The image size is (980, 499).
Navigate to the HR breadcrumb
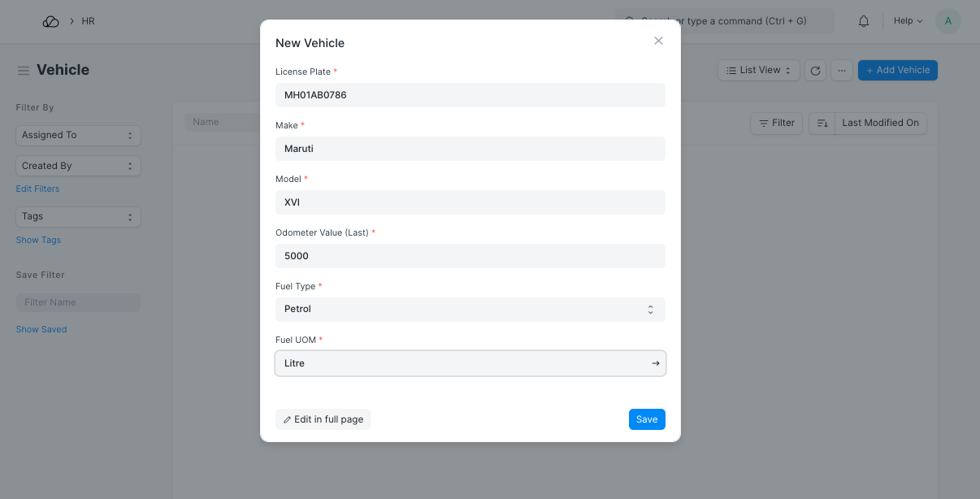pyautogui.click(x=89, y=21)
